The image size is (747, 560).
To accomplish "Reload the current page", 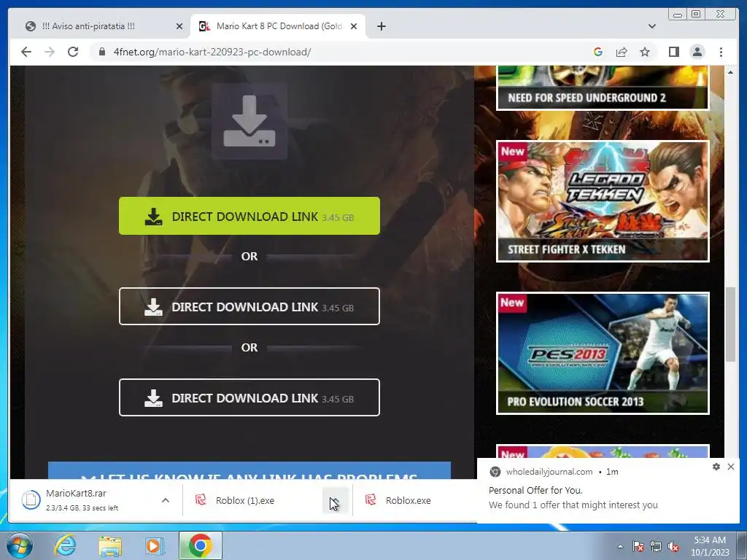I will [73, 52].
